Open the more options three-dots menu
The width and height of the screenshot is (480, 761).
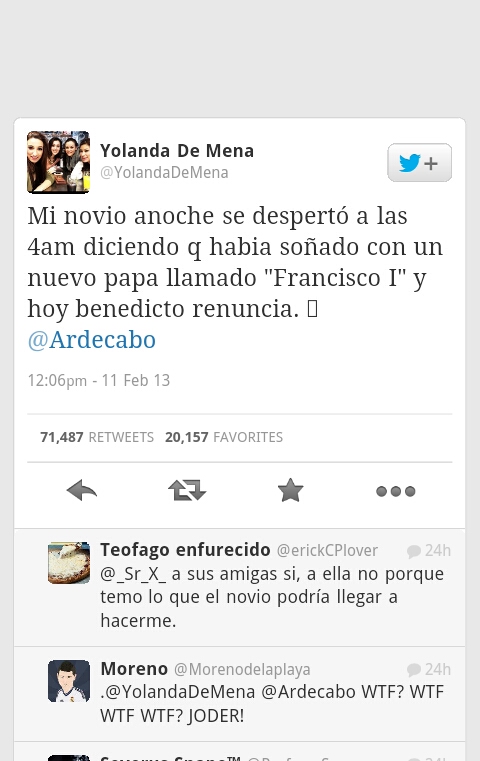[396, 491]
